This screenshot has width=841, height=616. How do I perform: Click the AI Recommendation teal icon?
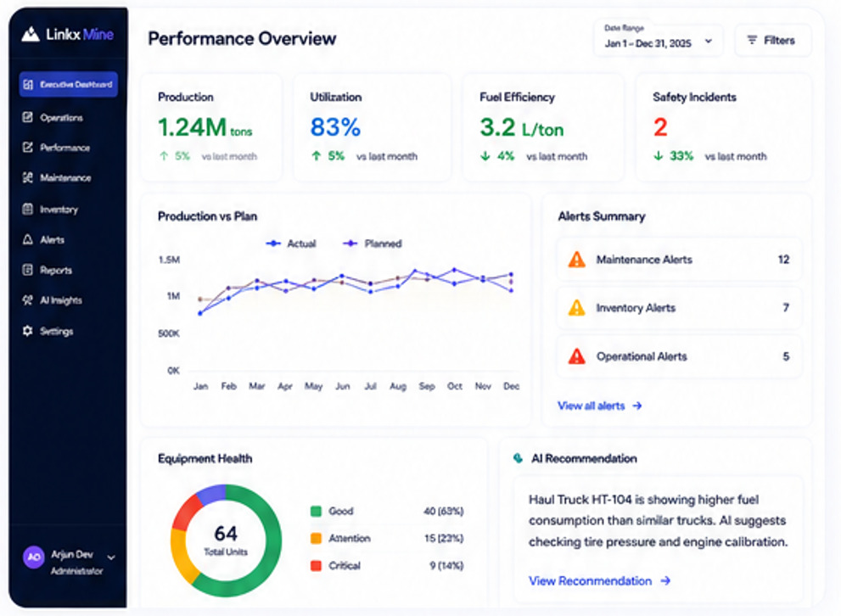click(x=519, y=458)
